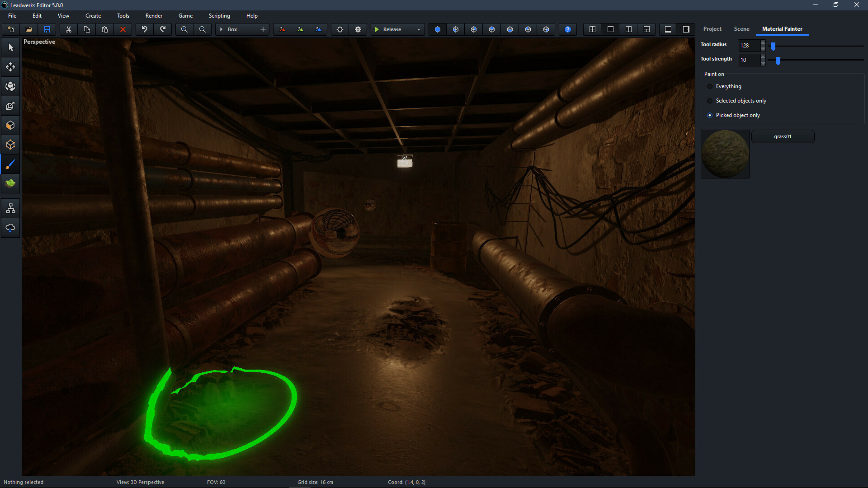868x488 pixels.
Task: Click the Tool radius stepper up arrow
Action: point(763,43)
